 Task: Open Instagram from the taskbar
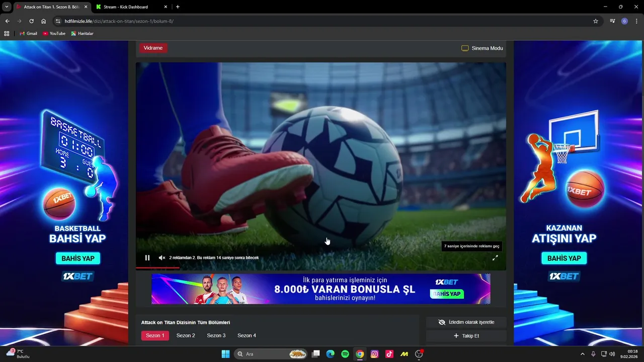[374, 354]
